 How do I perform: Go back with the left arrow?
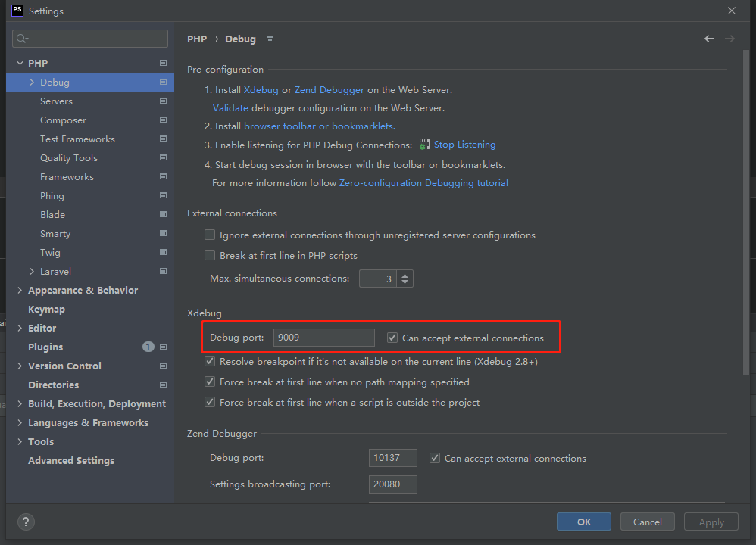pyautogui.click(x=709, y=39)
